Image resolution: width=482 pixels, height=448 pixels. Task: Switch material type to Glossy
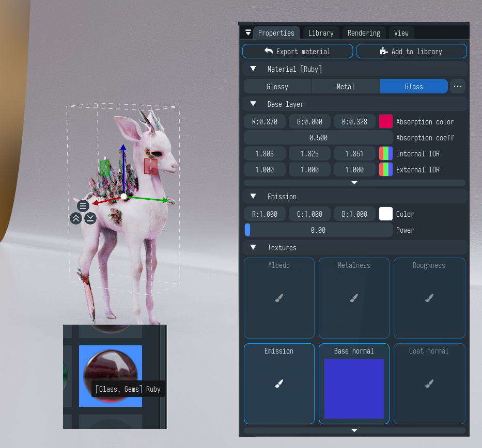277,87
